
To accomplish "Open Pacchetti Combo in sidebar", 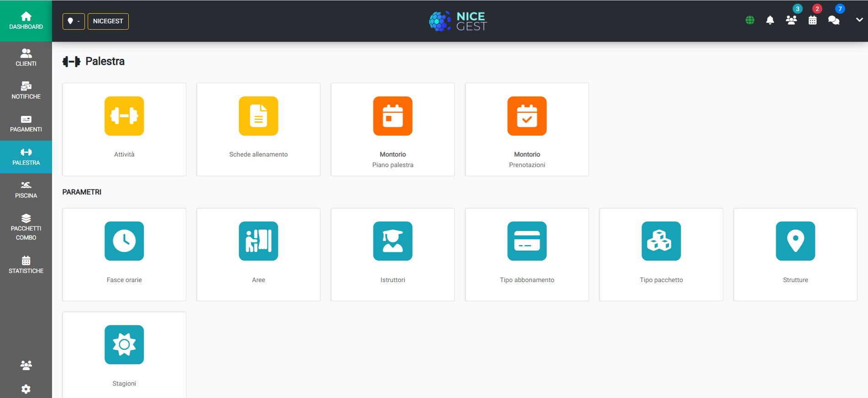I will [26, 227].
